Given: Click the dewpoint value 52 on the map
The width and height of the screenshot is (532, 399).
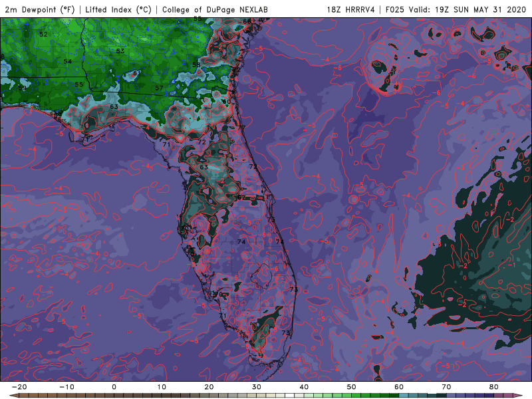Looking at the screenshot, I should (43, 35).
